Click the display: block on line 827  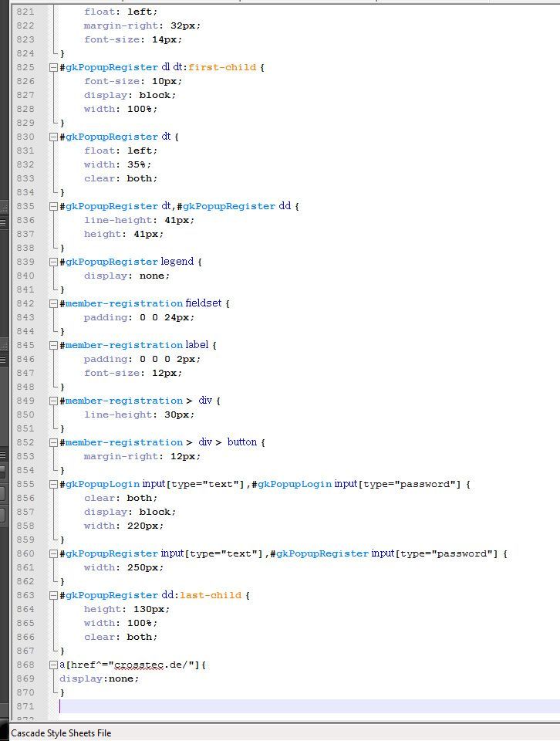click(x=130, y=95)
